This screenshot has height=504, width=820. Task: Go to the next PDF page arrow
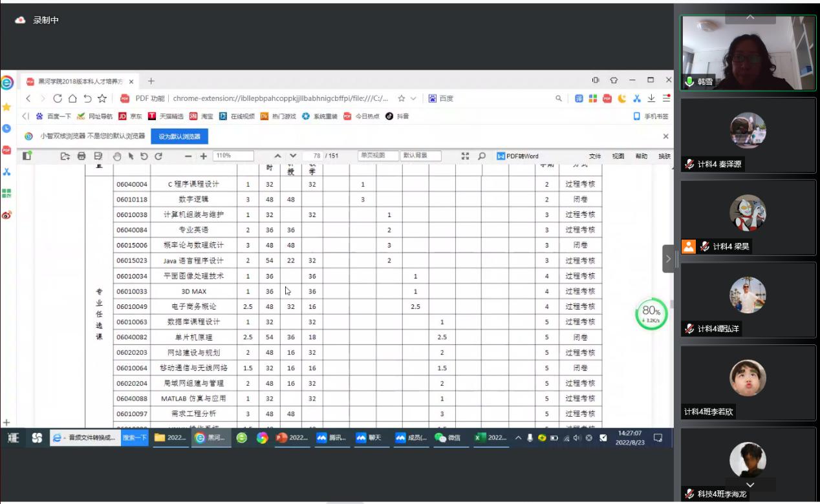(293, 156)
